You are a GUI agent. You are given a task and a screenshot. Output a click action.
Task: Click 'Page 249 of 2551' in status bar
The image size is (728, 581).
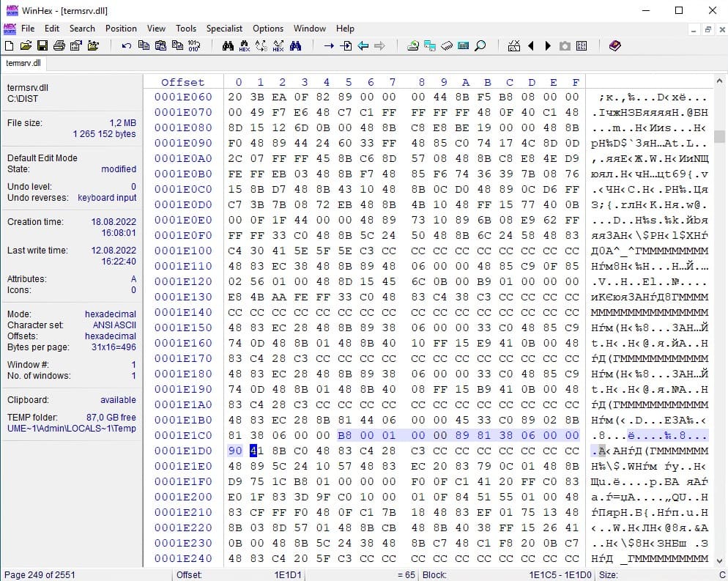coord(40,574)
